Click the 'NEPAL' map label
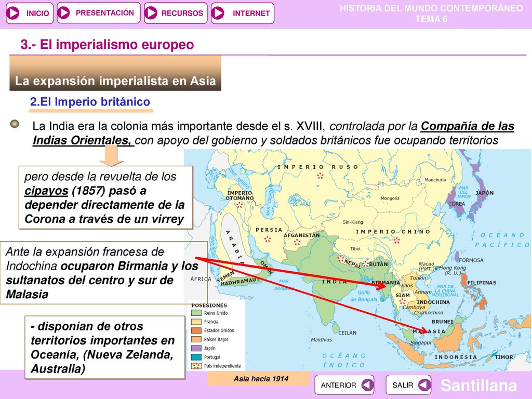 [x=353, y=263]
